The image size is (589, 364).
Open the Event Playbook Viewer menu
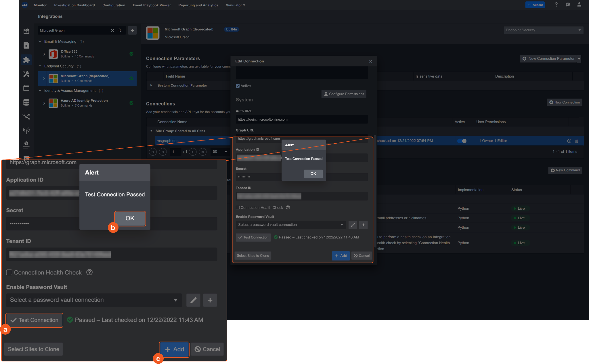click(x=152, y=5)
